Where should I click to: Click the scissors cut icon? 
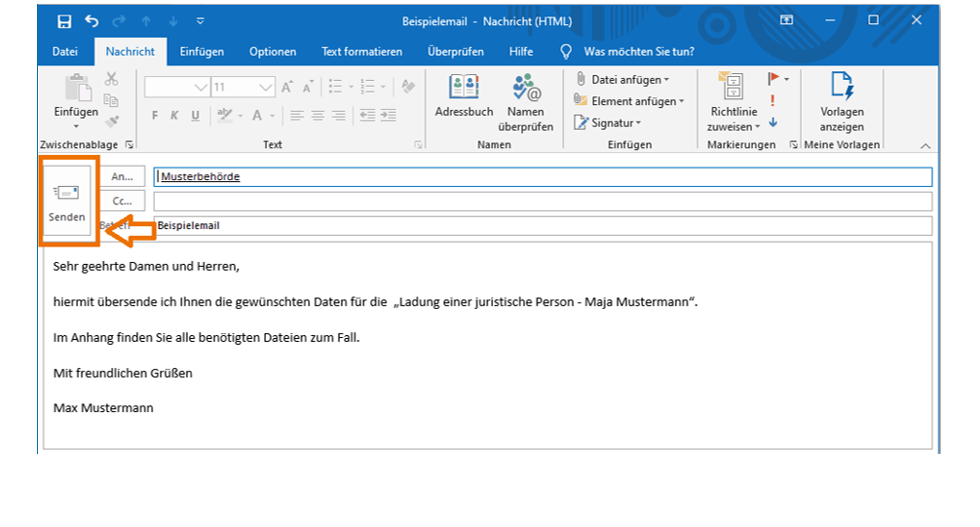tap(111, 79)
